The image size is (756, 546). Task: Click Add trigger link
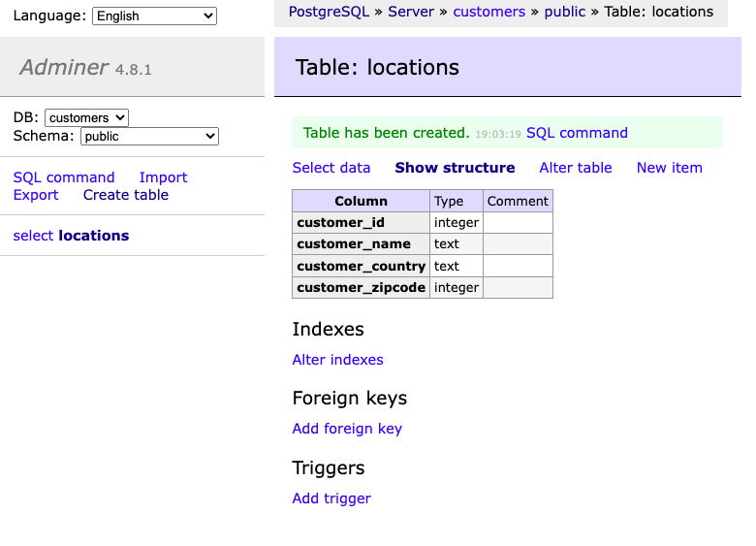(x=331, y=498)
